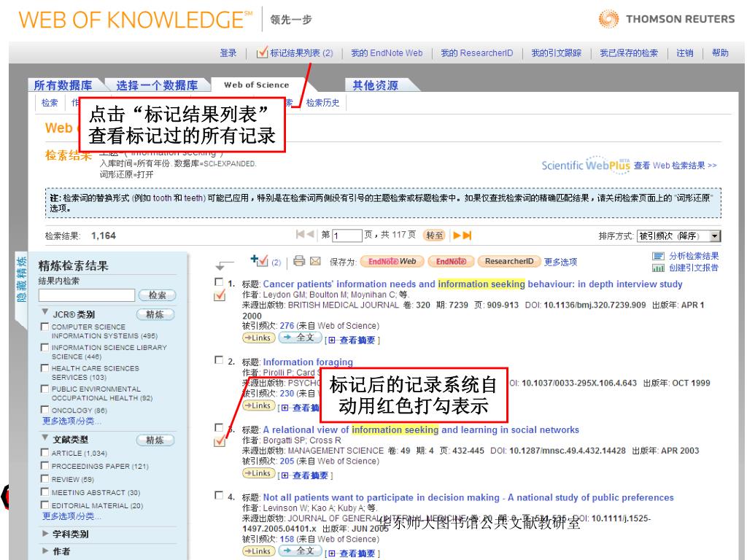The image size is (747, 560).
Task: Click search within results button
Action: (158, 295)
